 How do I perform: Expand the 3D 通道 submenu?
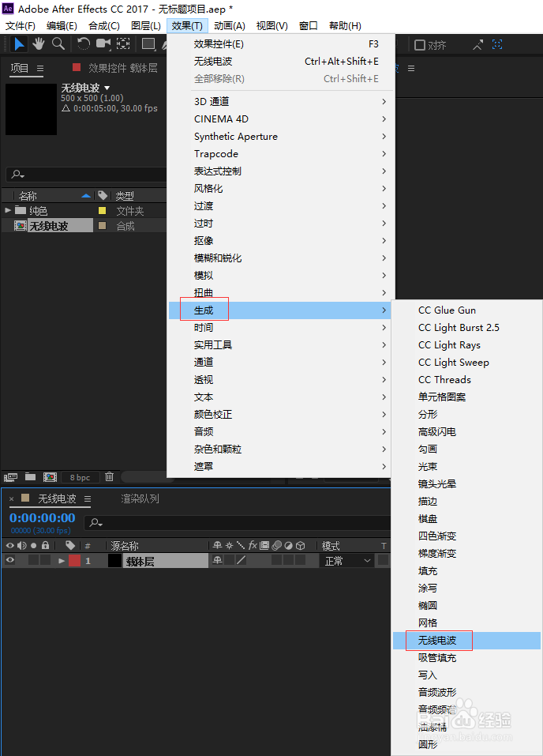click(x=281, y=101)
